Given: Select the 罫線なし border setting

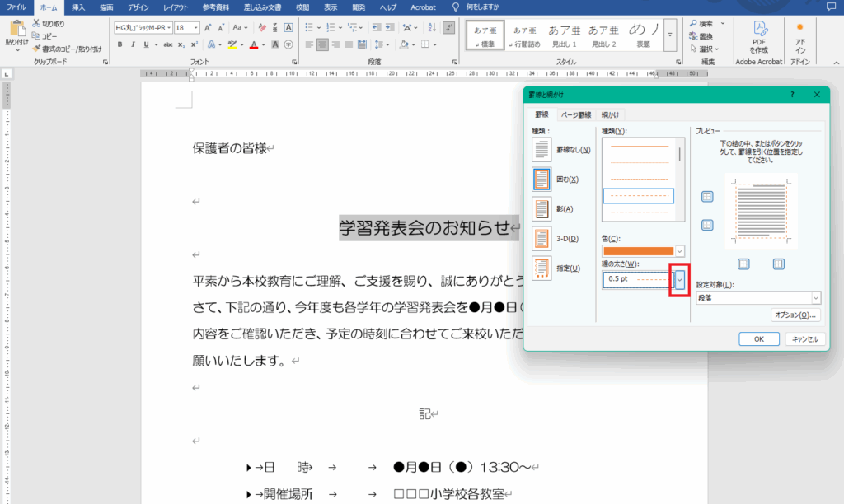Looking at the screenshot, I should pos(542,150).
